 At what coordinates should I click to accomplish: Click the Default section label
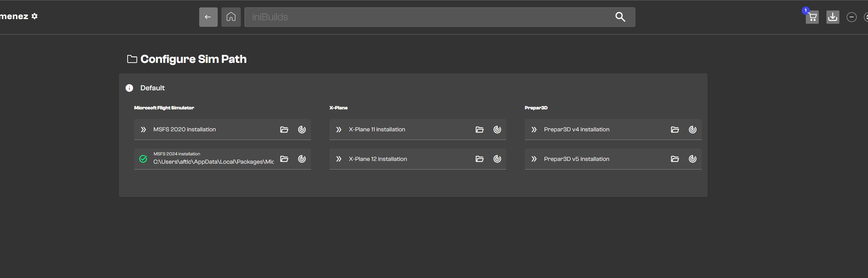pyautogui.click(x=153, y=88)
